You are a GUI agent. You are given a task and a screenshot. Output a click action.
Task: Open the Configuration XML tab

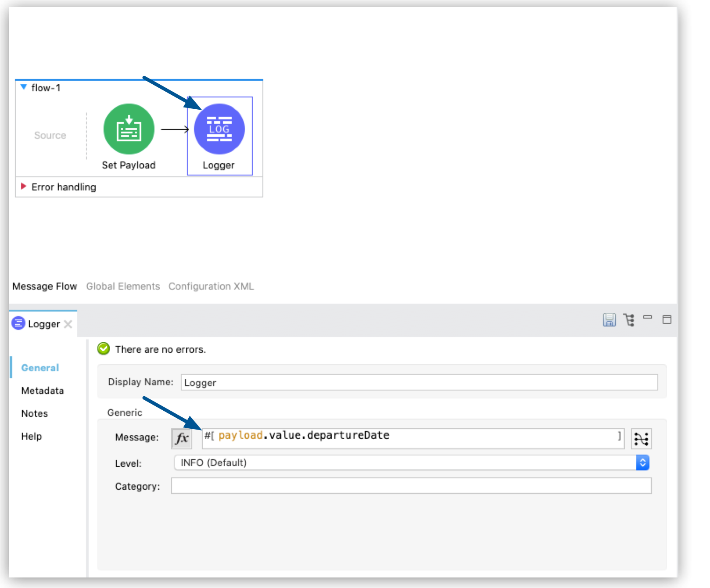(211, 286)
